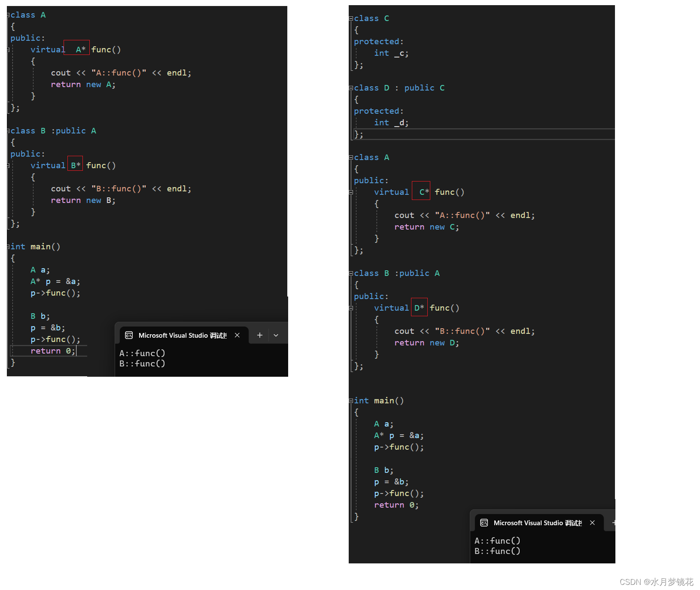The image size is (700, 590).
Task: Click cout "A::func()" line in right panel
Action: pos(465,215)
